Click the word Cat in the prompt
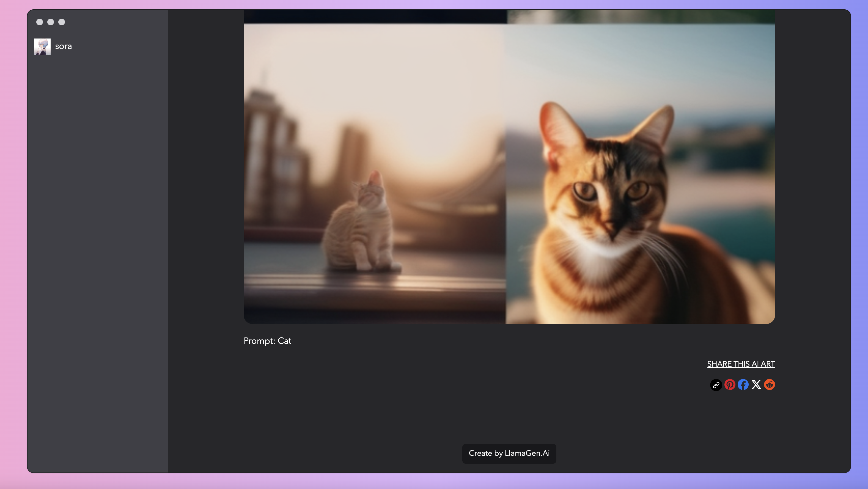The width and height of the screenshot is (868, 489). pos(284,341)
